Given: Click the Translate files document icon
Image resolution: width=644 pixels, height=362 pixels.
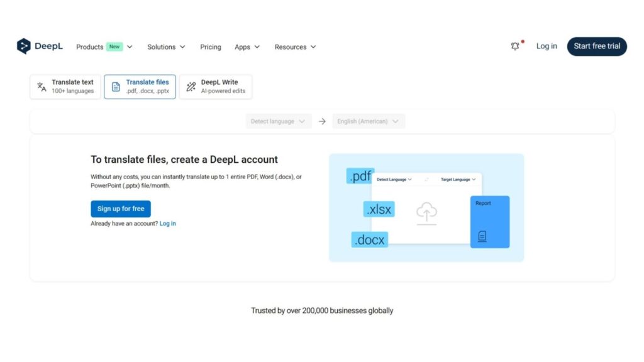Looking at the screenshot, I should click(x=116, y=87).
